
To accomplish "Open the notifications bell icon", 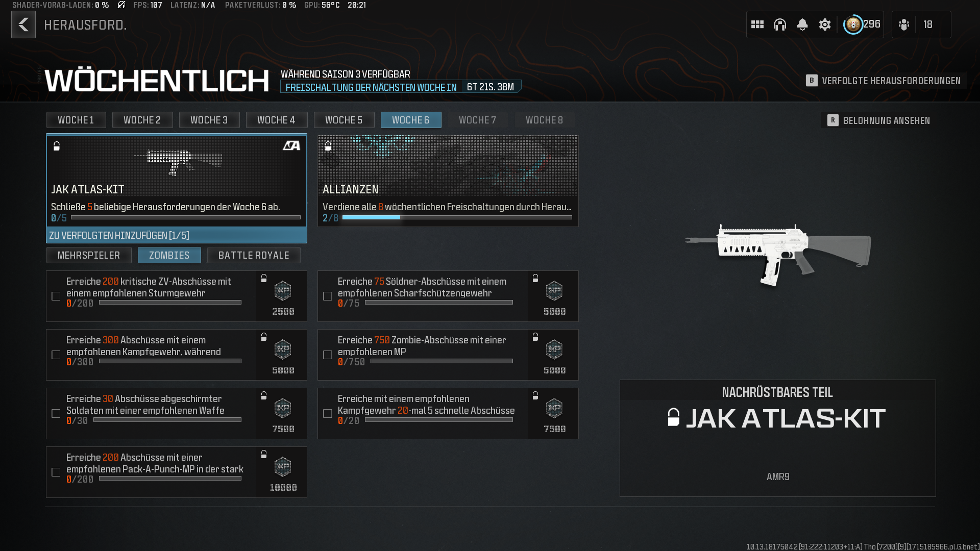I will tap(802, 24).
